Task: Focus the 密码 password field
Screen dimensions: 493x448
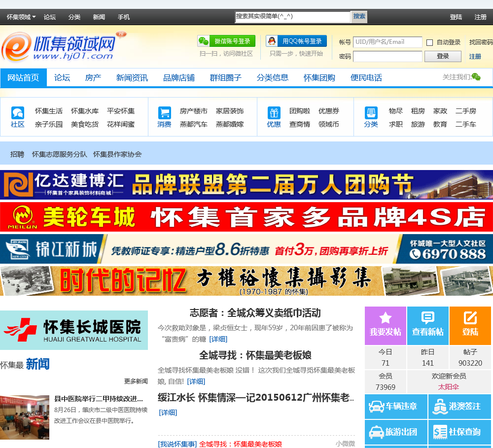Action: tap(387, 56)
